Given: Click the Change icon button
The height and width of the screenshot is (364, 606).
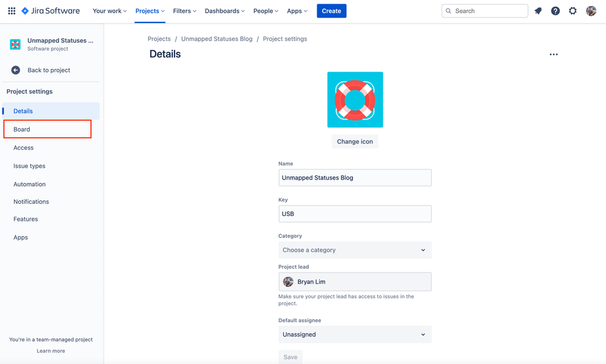Looking at the screenshot, I should (355, 141).
